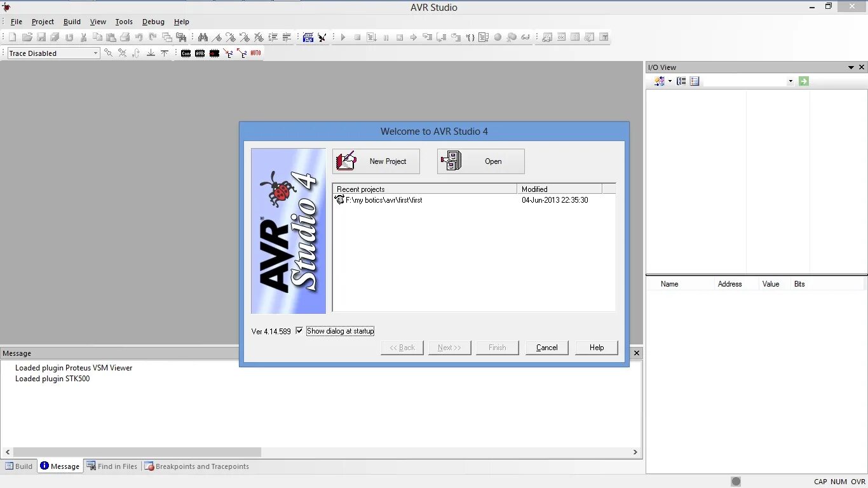Click the Cancel button
Image resolution: width=868 pixels, height=488 pixels.
coord(547,348)
